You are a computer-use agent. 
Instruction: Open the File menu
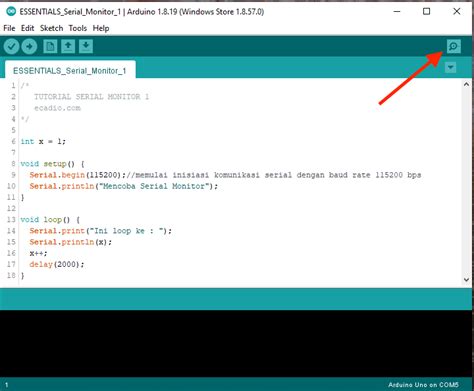click(9, 28)
